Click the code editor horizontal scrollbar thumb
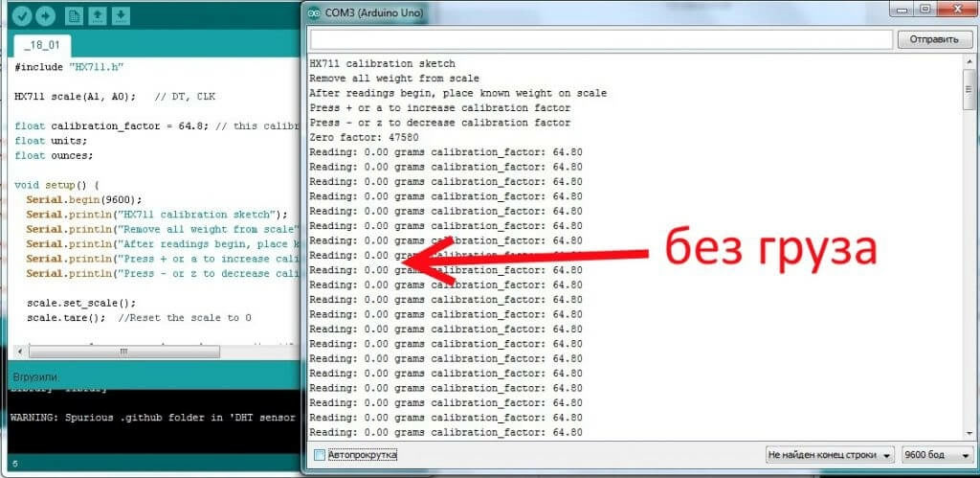 coord(124,352)
